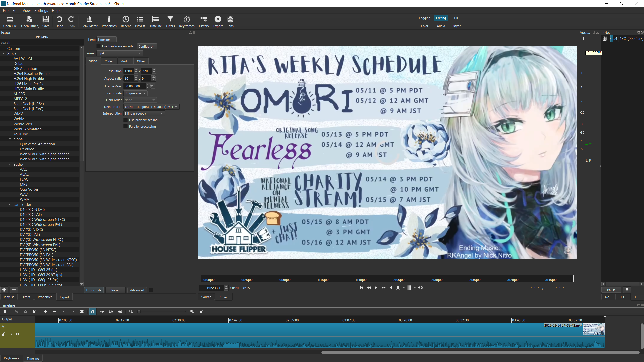Open the timeline hamburger menu
644x362 pixels.
(5, 312)
